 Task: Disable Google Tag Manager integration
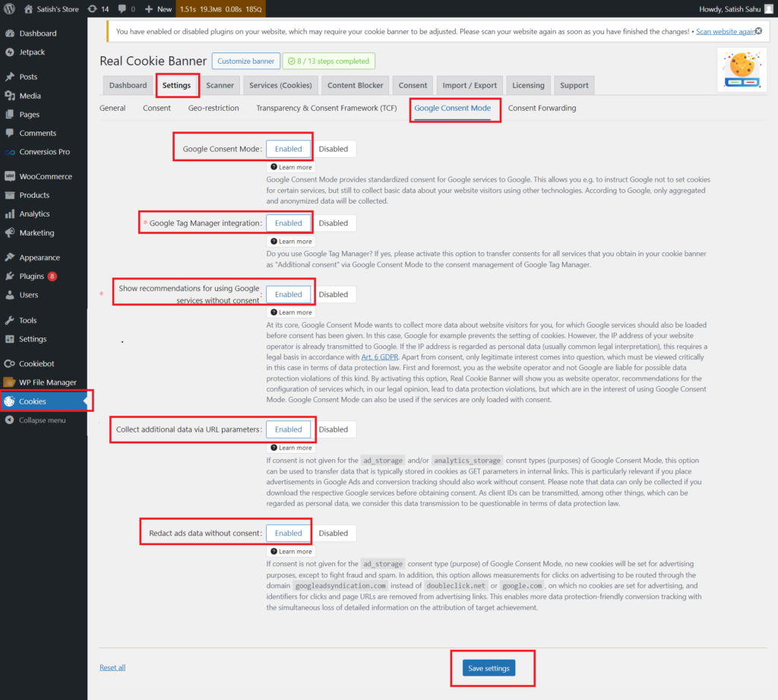click(334, 223)
